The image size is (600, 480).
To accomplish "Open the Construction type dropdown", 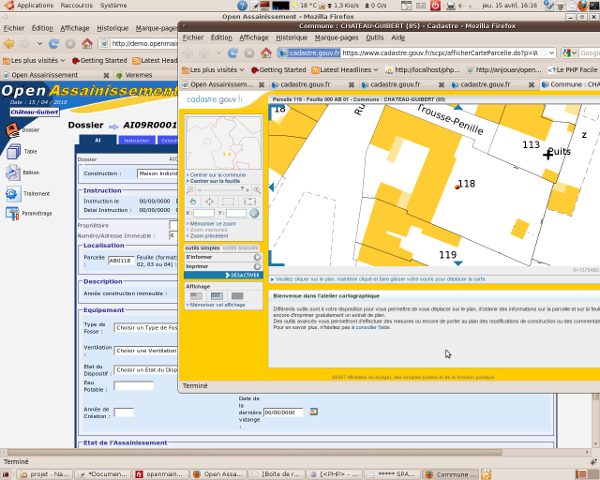I will pos(158,173).
